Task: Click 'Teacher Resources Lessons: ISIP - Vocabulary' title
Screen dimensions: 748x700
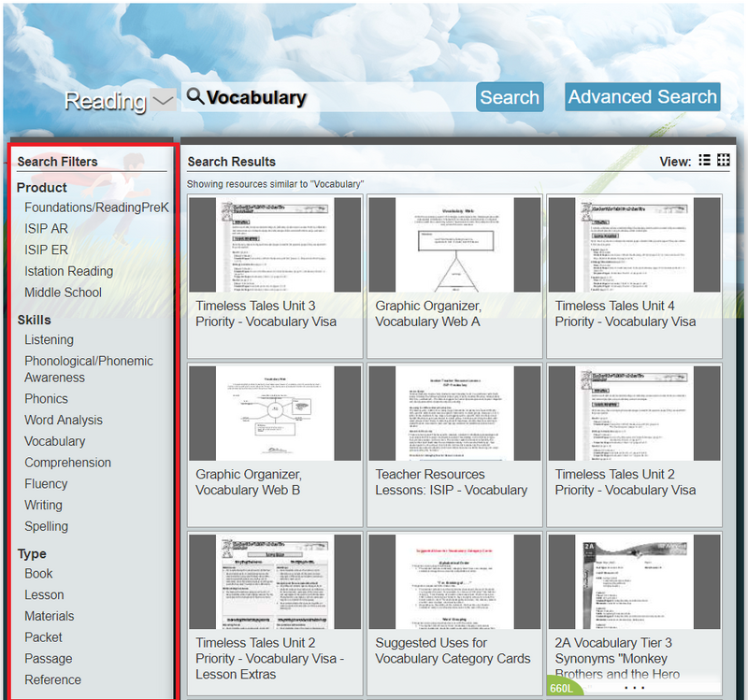Action: 452,482
